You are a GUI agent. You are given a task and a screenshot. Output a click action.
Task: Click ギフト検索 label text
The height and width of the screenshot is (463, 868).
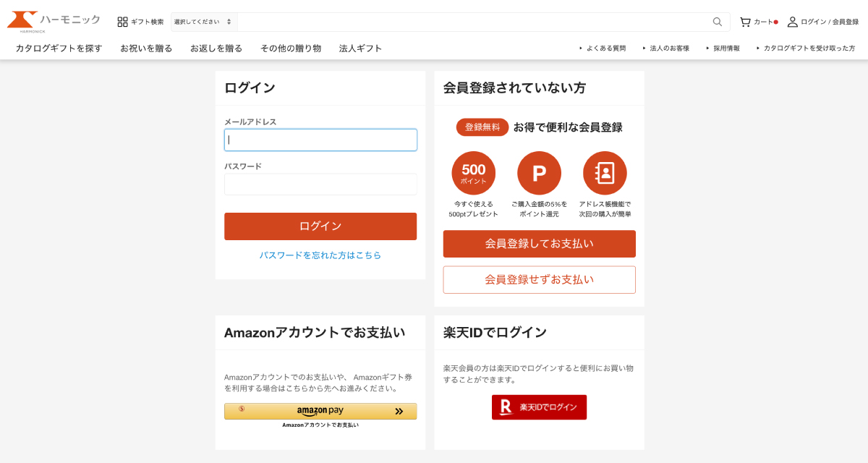[147, 22]
